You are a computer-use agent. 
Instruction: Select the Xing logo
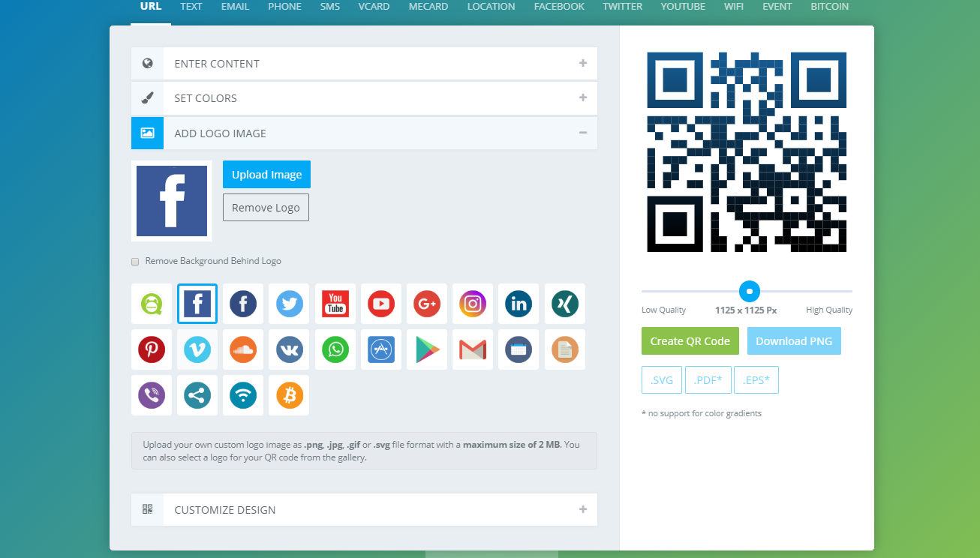pos(565,304)
